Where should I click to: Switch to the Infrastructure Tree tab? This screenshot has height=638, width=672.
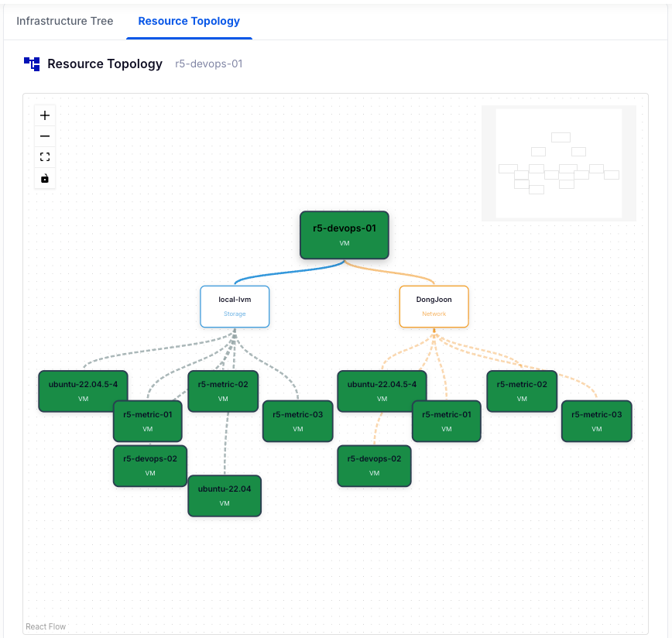pyautogui.click(x=65, y=21)
